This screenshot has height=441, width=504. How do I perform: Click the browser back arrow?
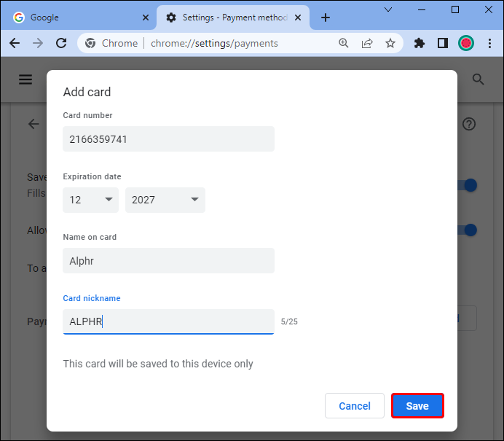pos(15,43)
